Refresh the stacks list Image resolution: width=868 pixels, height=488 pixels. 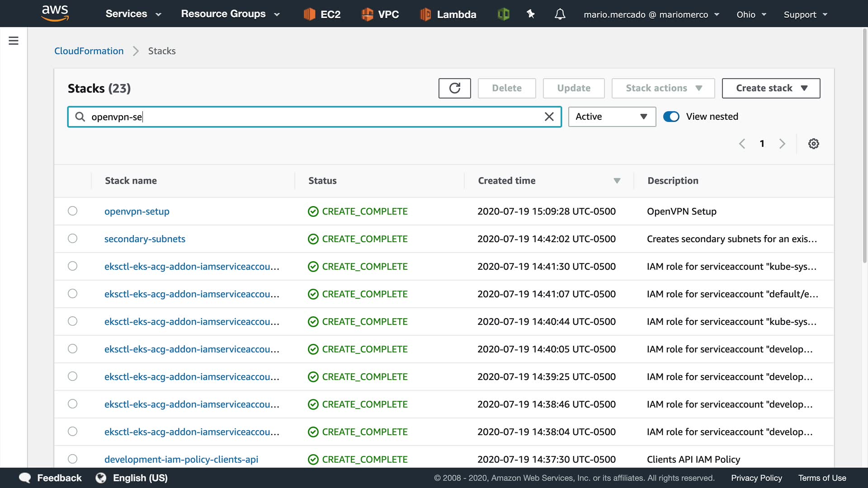point(454,88)
